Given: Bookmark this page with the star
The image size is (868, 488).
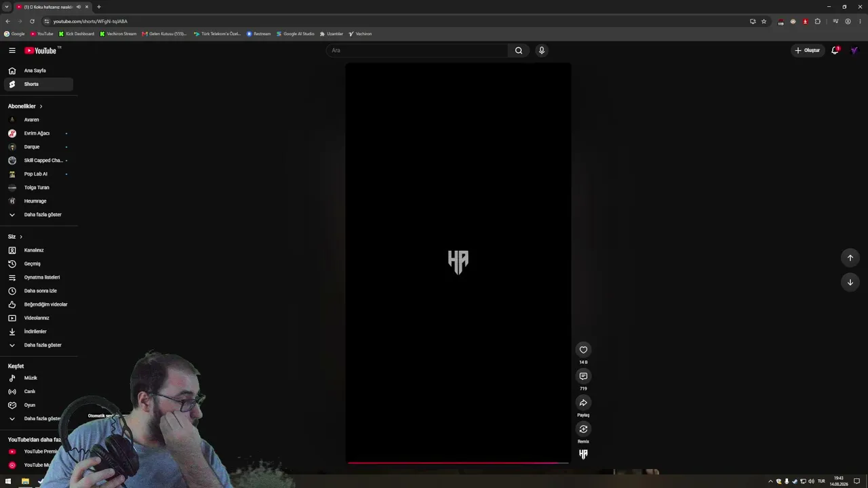Looking at the screenshot, I should tap(764, 21).
